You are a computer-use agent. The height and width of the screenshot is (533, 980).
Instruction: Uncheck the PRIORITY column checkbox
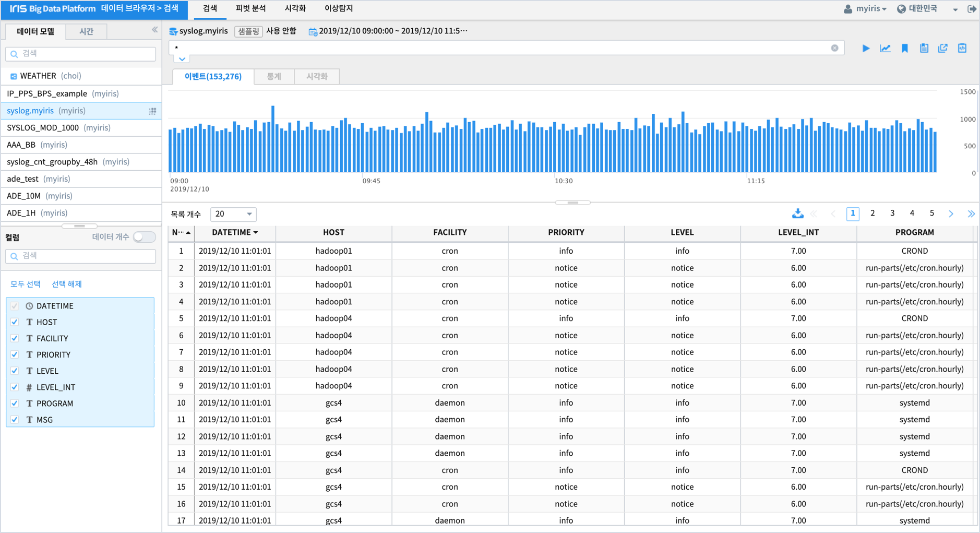click(15, 354)
